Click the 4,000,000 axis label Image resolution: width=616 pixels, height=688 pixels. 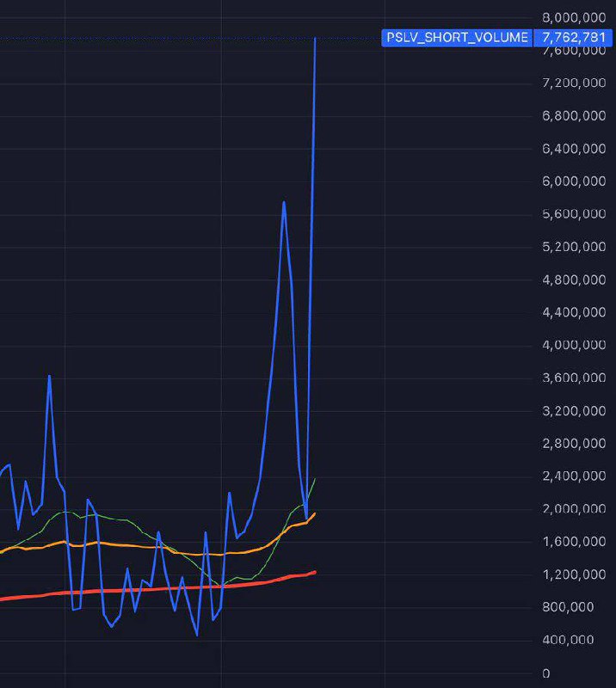574,345
